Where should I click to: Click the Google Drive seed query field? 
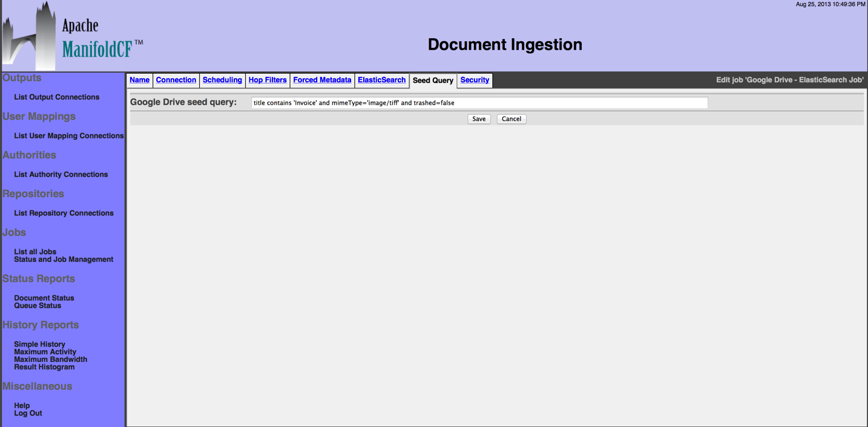[479, 103]
